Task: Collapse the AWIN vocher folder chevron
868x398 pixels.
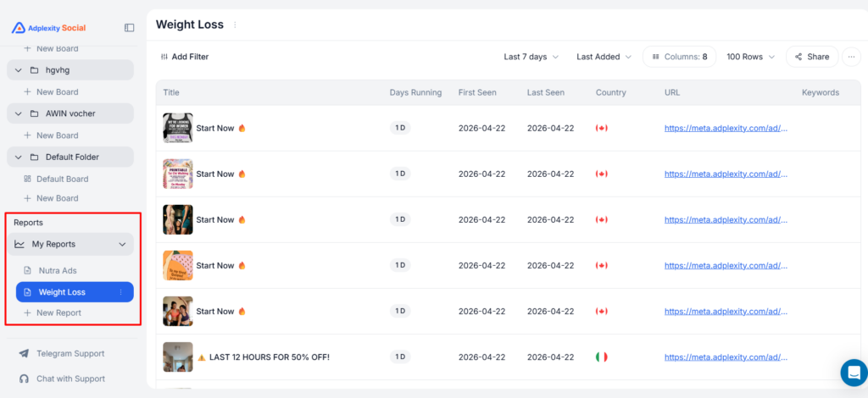Action: click(19, 113)
